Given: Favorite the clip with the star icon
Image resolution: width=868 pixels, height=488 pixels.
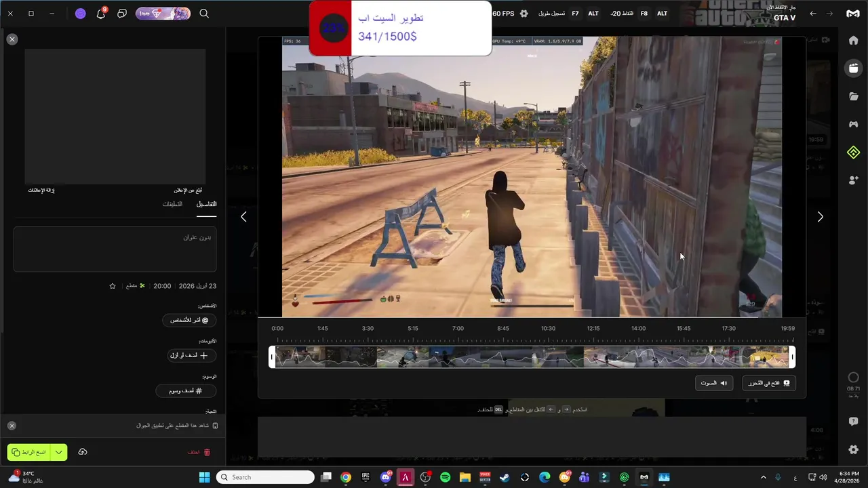Looking at the screenshot, I should point(113,286).
